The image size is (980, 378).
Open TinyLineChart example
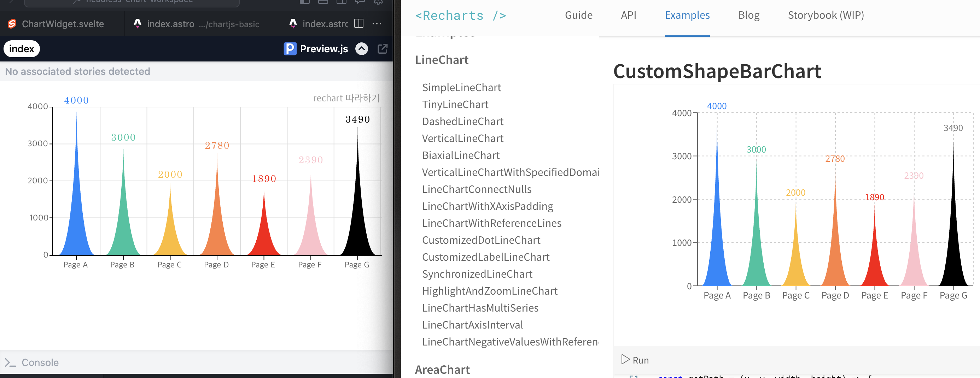455,105
